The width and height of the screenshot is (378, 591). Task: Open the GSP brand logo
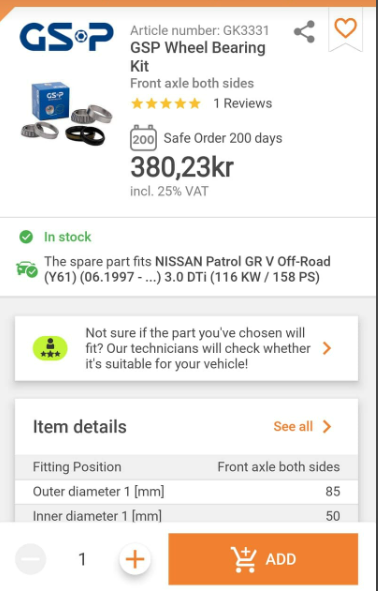pyautogui.click(x=66, y=37)
